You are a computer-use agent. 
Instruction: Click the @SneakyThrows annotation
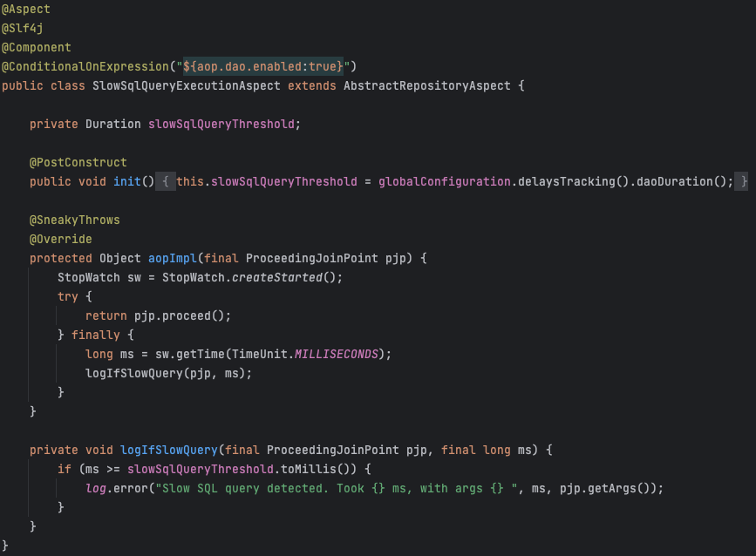(75, 220)
